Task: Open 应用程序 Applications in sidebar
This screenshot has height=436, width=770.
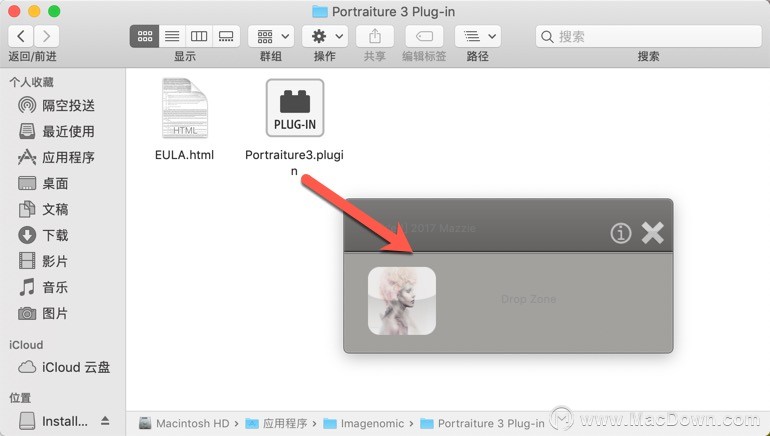Action: [56, 157]
